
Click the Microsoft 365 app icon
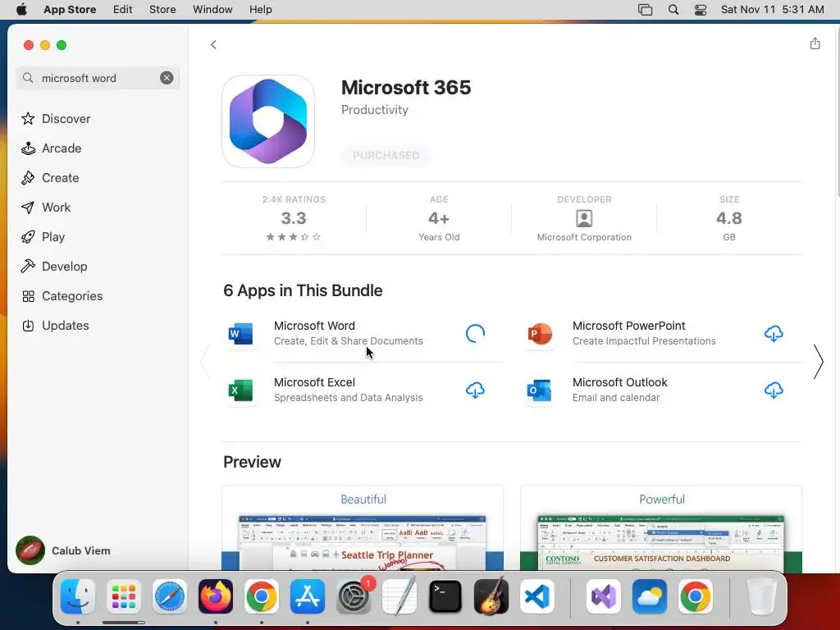pyautogui.click(x=268, y=121)
